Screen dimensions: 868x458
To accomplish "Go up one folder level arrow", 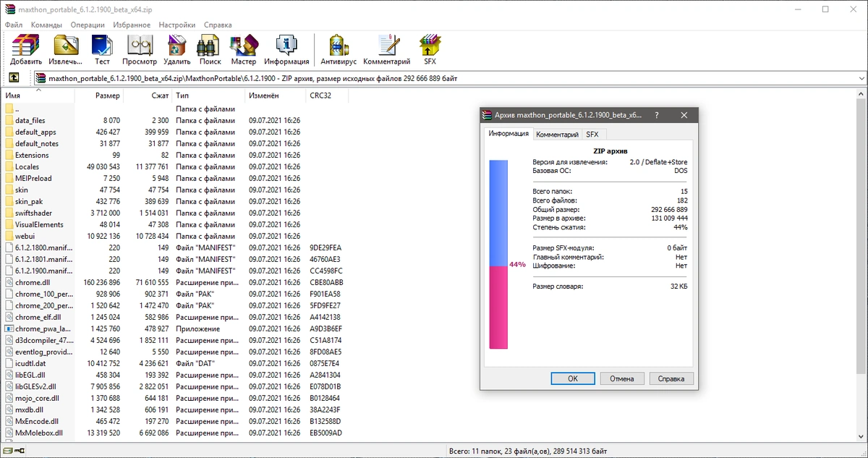I will coord(14,78).
